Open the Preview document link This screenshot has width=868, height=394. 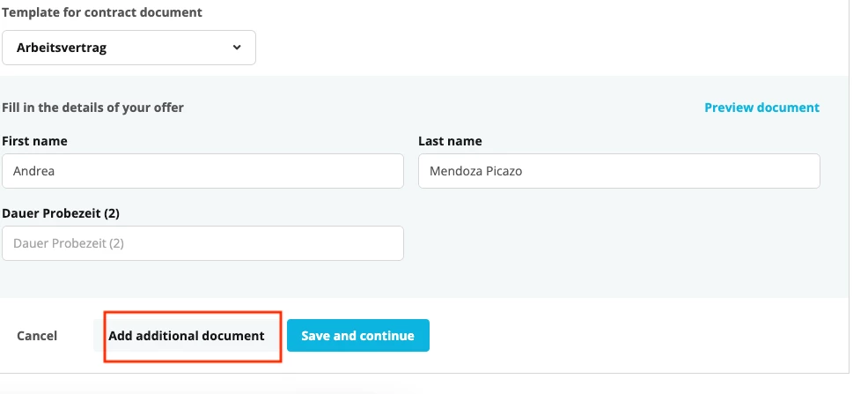click(761, 108)
